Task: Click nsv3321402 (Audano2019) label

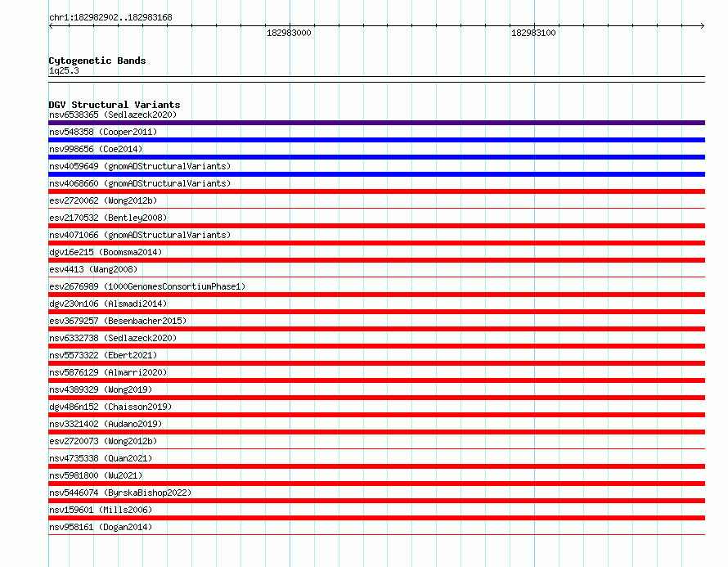Action: point(106,424)
